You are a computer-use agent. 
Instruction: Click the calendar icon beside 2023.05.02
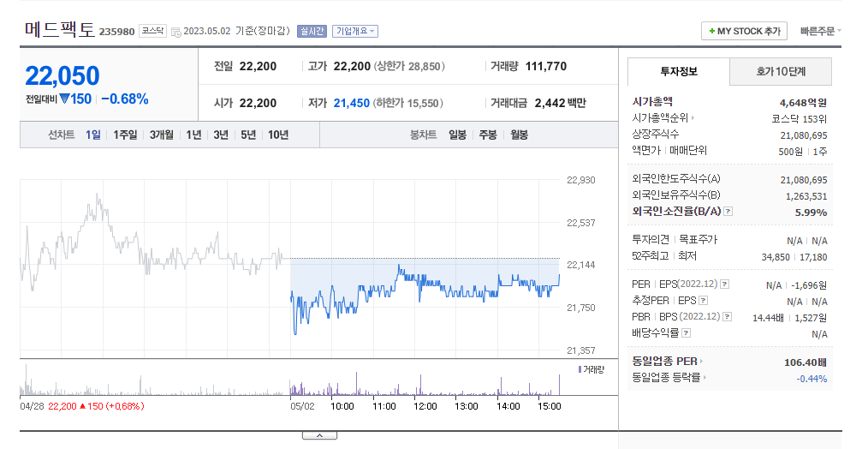[x=176, y=33]
